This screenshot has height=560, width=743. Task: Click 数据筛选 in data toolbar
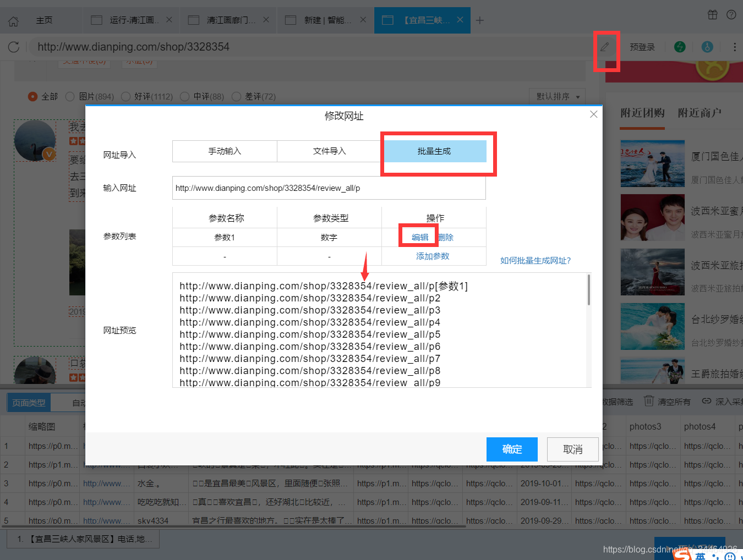[x=618, y=402]
